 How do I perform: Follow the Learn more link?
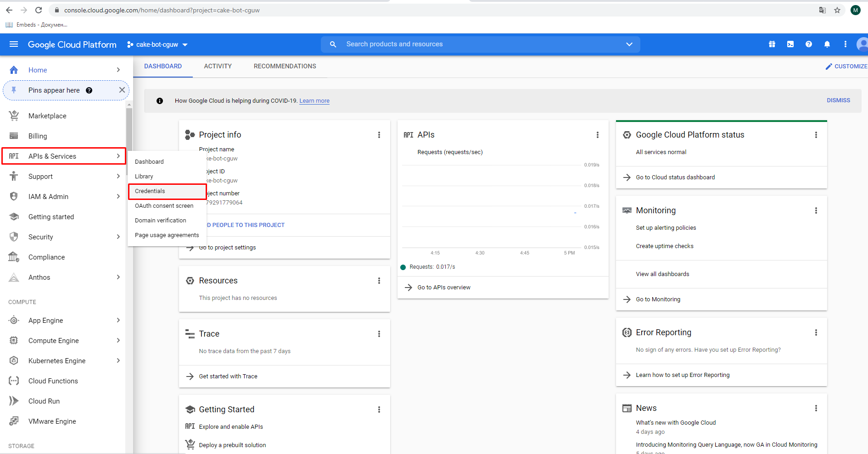pos(314,101)
